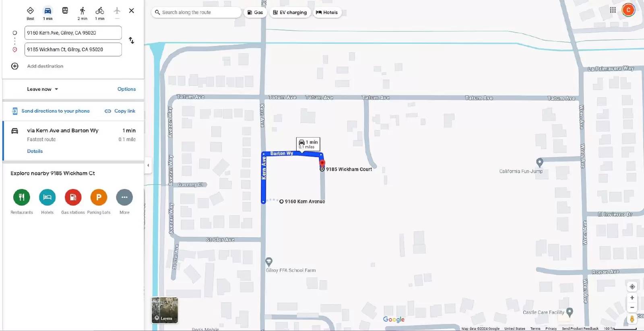Click the Castle Care Facility pin
The width and height of the screenshot is (644, 331).
click(x=569, y=312)
